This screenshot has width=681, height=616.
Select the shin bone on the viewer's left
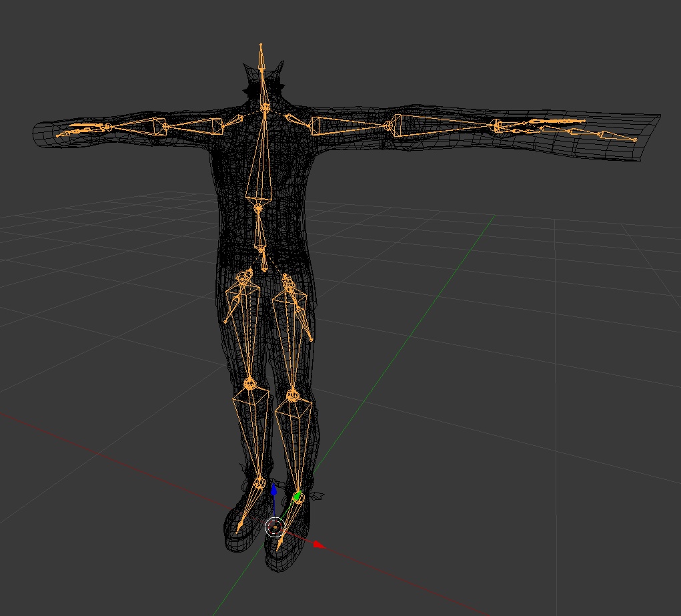coord(254,434)
